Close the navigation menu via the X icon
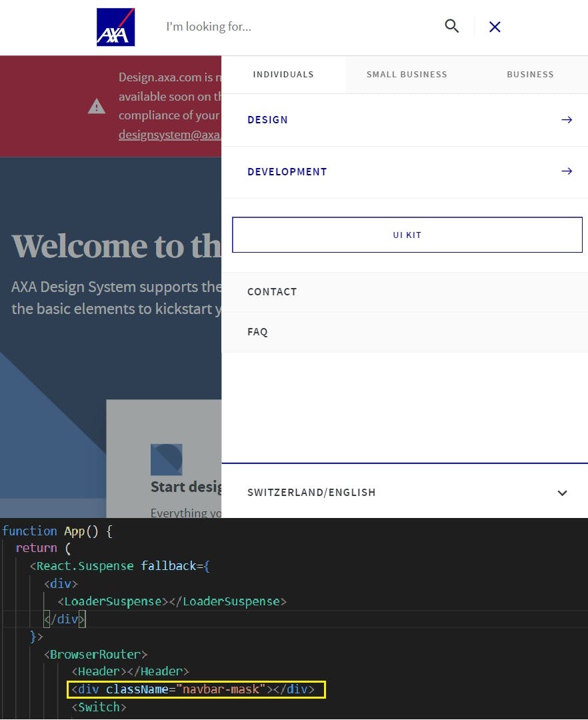This screenshot has width=588, height=720. [x=494, y=27]
